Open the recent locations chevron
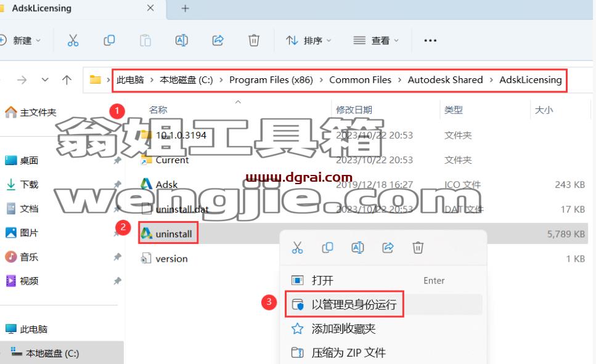This screenshot has width=596, height=364. 45,80
